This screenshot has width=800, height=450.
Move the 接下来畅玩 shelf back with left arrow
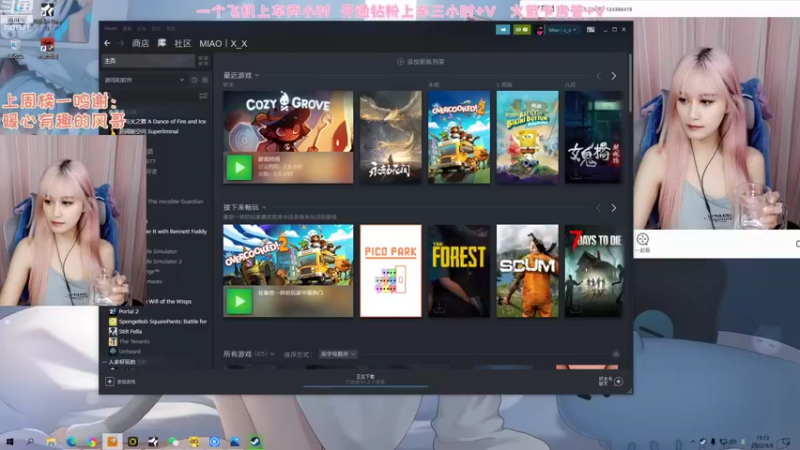click(x=598, y=208)
